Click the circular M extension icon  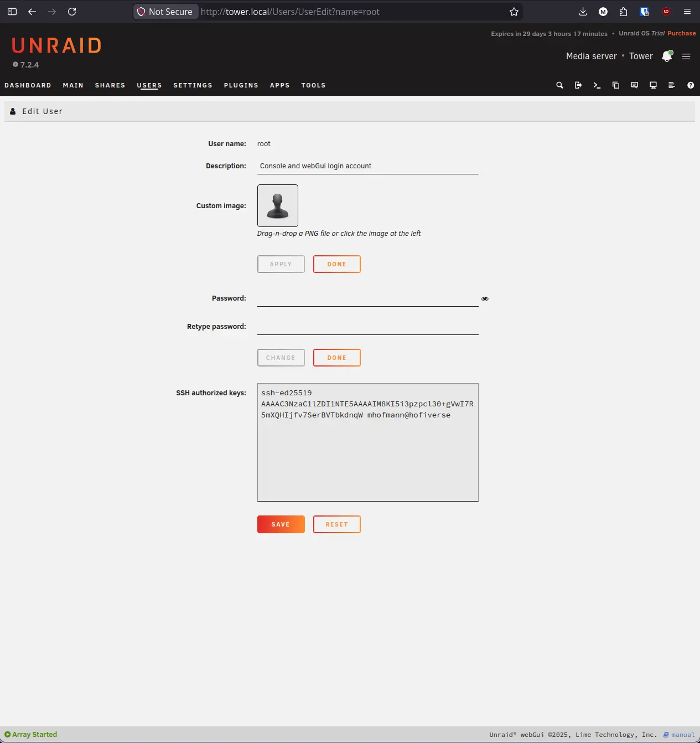click(603, 12)
